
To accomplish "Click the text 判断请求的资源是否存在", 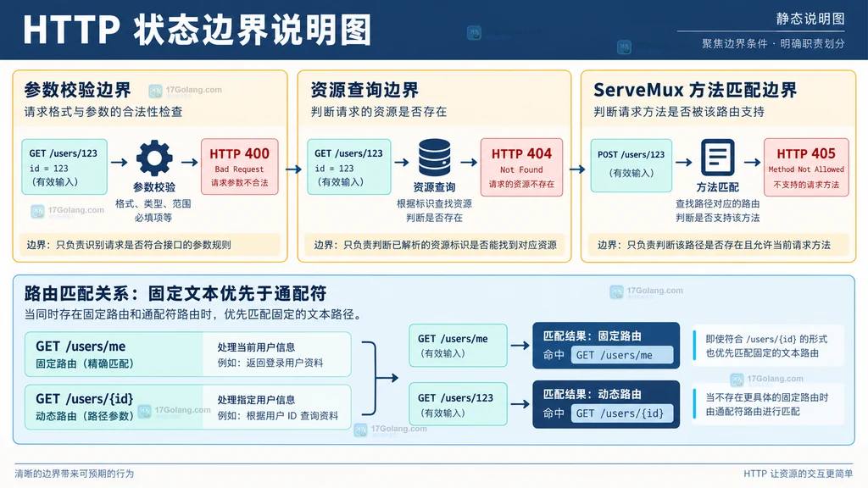I will coord(379,112).
